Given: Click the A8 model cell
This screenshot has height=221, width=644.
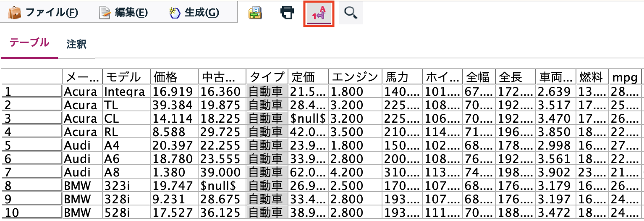Looking at the screenshot, I should [x=127, y=172].
